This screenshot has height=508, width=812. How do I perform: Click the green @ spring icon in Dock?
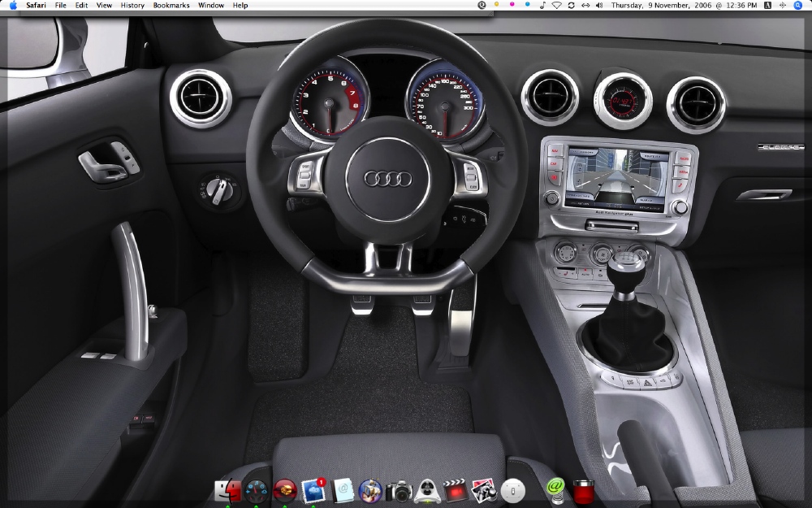coord(555,490)
